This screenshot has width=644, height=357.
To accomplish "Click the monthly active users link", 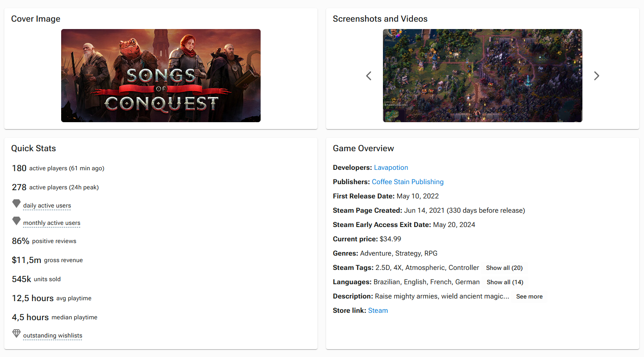I will point(52,223).
